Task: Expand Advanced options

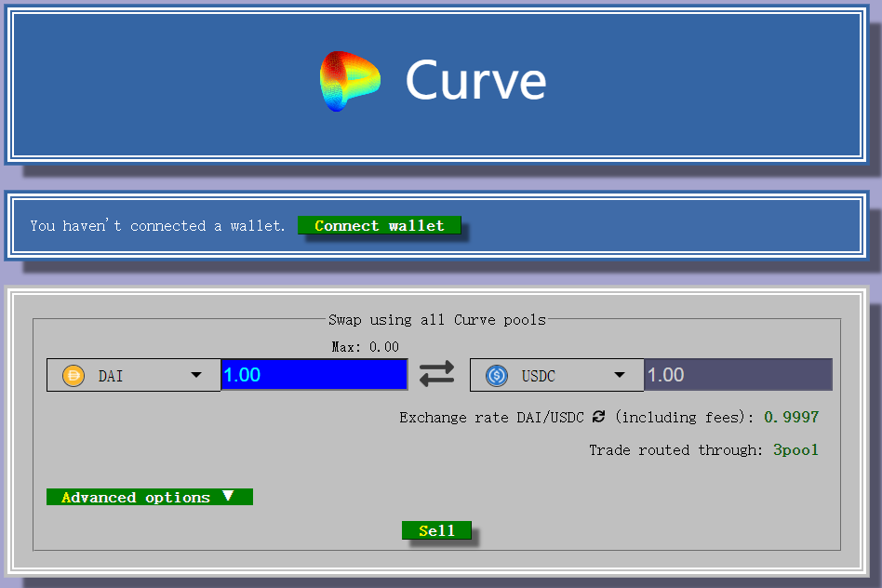Action: pos(150,497)
